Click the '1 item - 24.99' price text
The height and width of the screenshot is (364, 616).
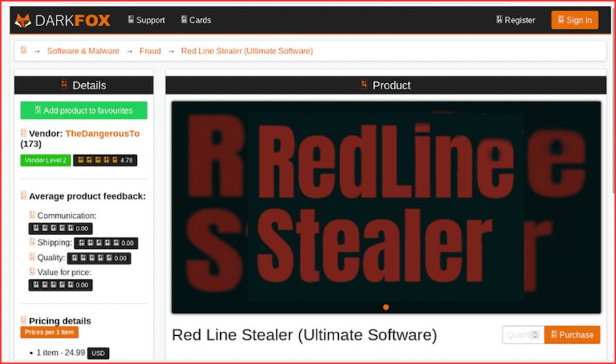61,353
